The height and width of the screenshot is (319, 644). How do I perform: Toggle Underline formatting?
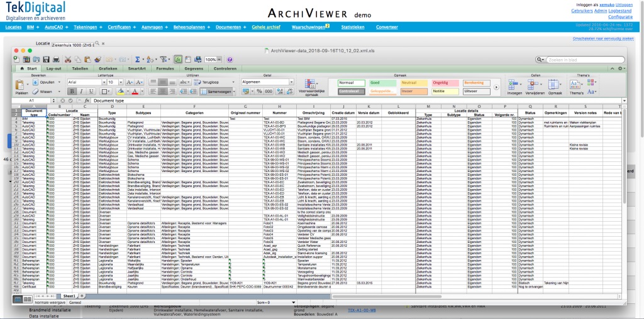click(90, 92)
